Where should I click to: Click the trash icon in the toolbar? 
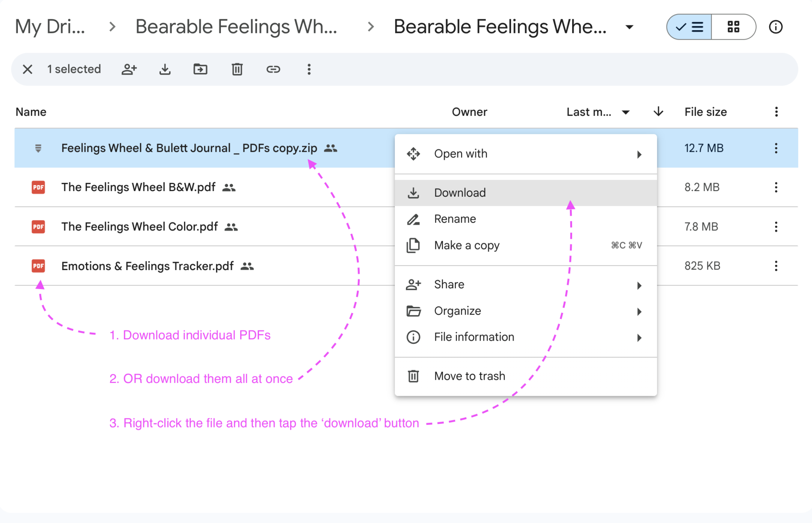coord(237,69)
